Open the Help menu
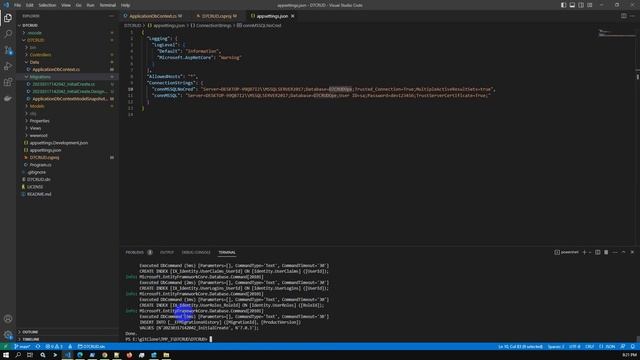Image resolution: width=640 pixels, height=360 pixels. click(125, 5)
